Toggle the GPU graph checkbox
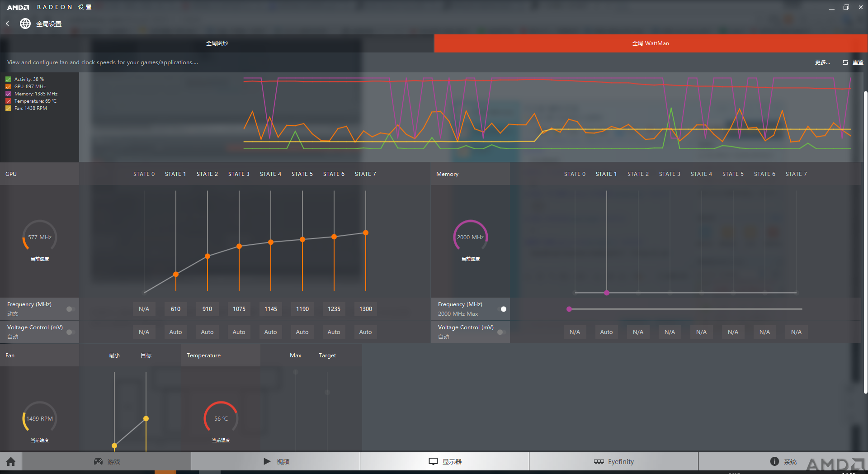The width and height of the screenshot is (868, 474). click(x=8, y=86)
